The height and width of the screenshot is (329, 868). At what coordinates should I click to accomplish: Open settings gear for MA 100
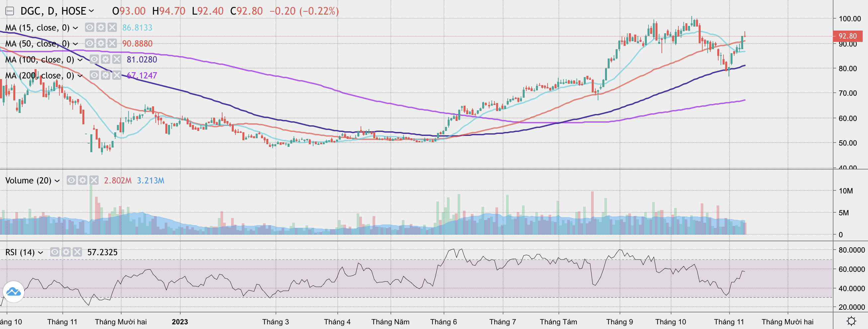[106, 59]
